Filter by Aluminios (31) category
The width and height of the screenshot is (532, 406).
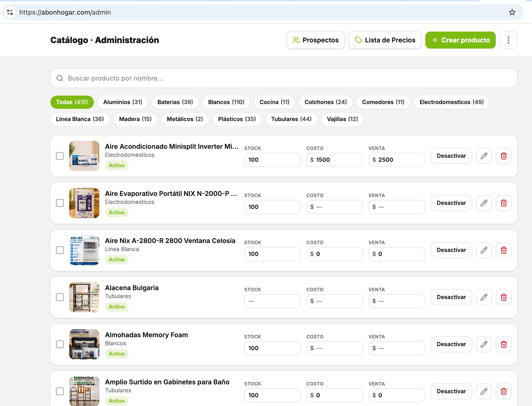pyautogui.click(x=123, y=102)
